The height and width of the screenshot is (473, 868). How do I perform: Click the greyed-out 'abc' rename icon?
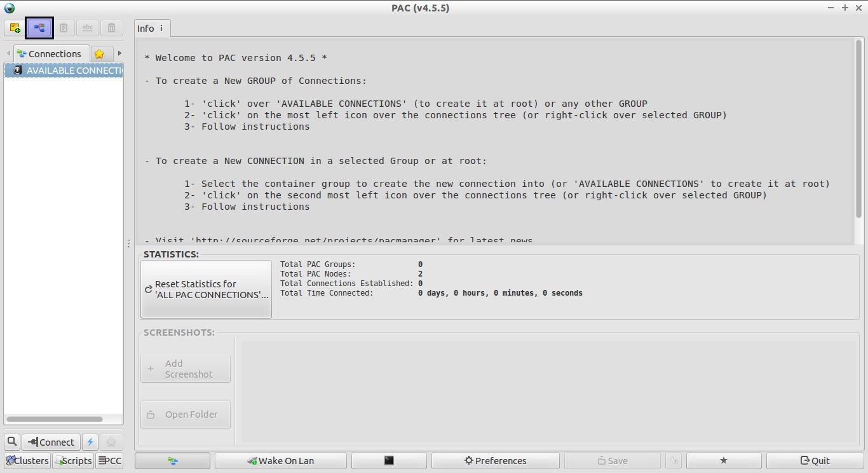[88, 28]
